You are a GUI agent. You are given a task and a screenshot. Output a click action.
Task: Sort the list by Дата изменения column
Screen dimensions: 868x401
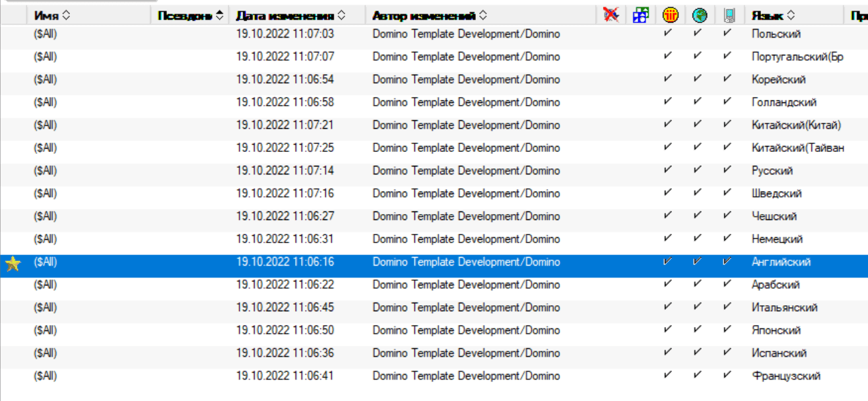[x=341, y=15]
